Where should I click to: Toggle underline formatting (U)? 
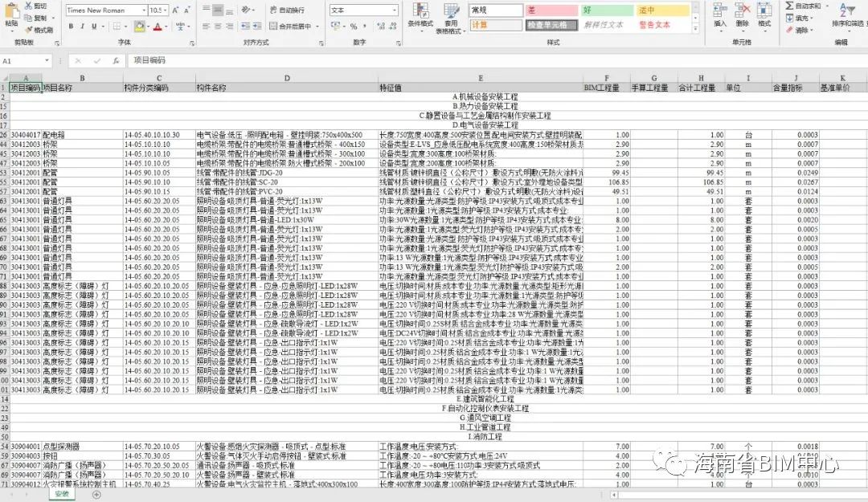click(94, 26)
